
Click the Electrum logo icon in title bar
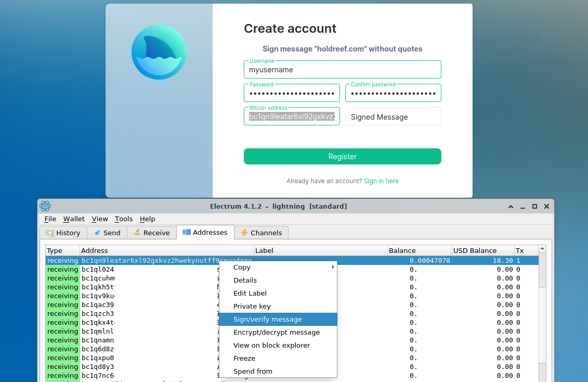45,206
